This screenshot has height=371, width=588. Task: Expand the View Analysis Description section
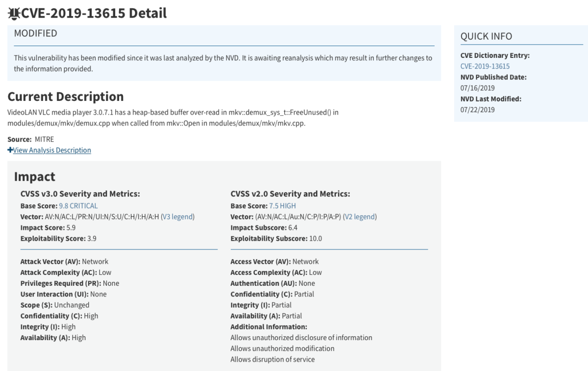(52, 150)
